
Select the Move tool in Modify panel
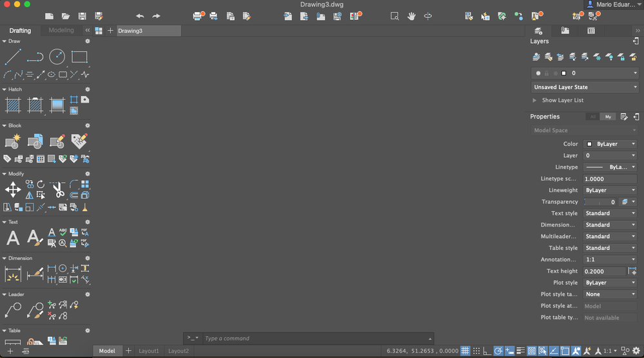(x=13, y=190)
